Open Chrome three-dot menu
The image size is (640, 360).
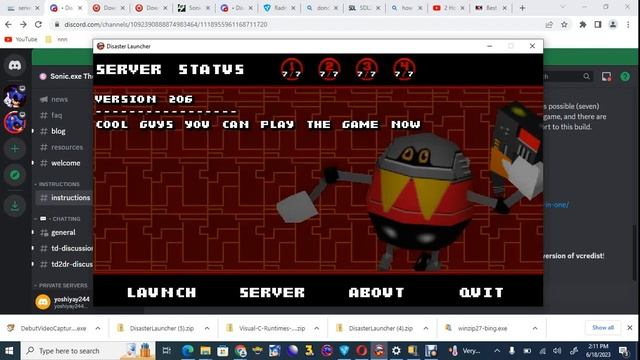(629, 24)
